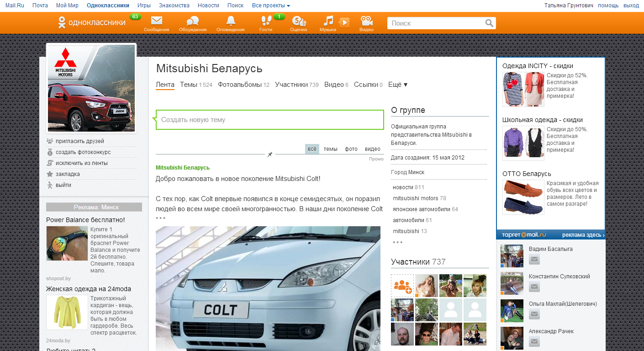This screenshot has height=351, width=644.
Task: Switch to the Лента tab
Action: (165, 85)
